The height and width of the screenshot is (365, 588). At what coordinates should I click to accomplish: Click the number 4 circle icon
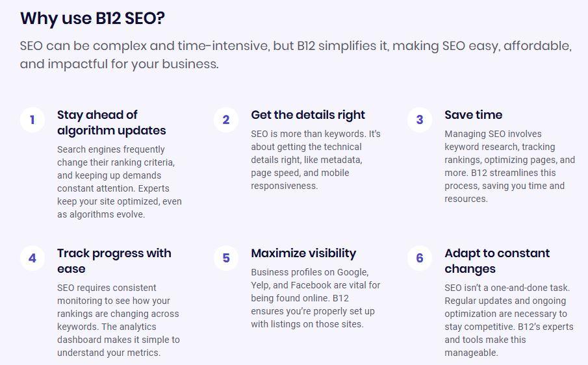pos(32,258)
